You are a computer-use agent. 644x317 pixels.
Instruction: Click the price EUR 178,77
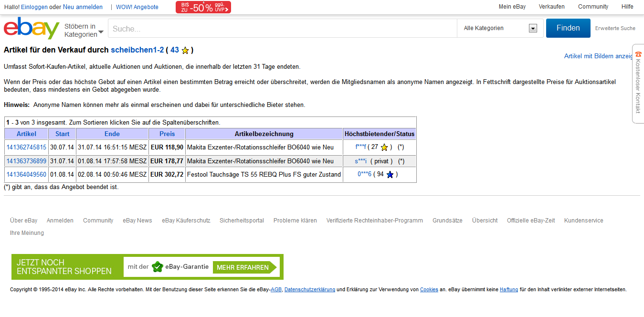point(167,161)
